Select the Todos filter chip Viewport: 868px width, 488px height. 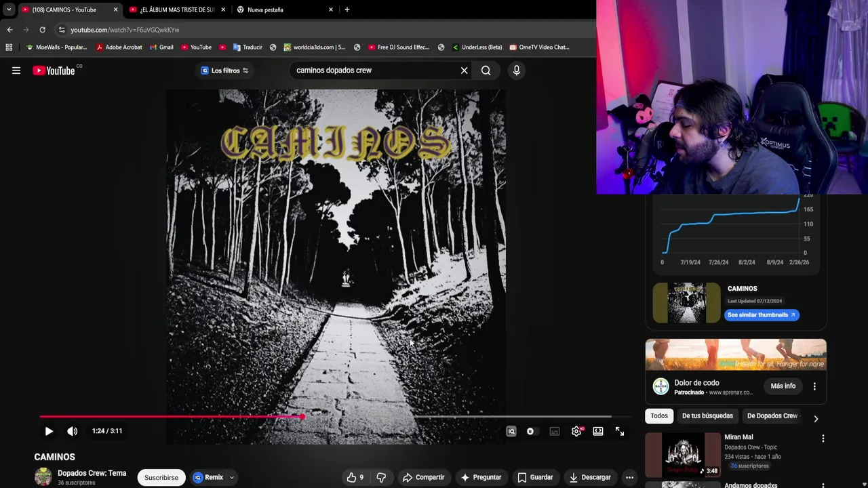(659, 415)
